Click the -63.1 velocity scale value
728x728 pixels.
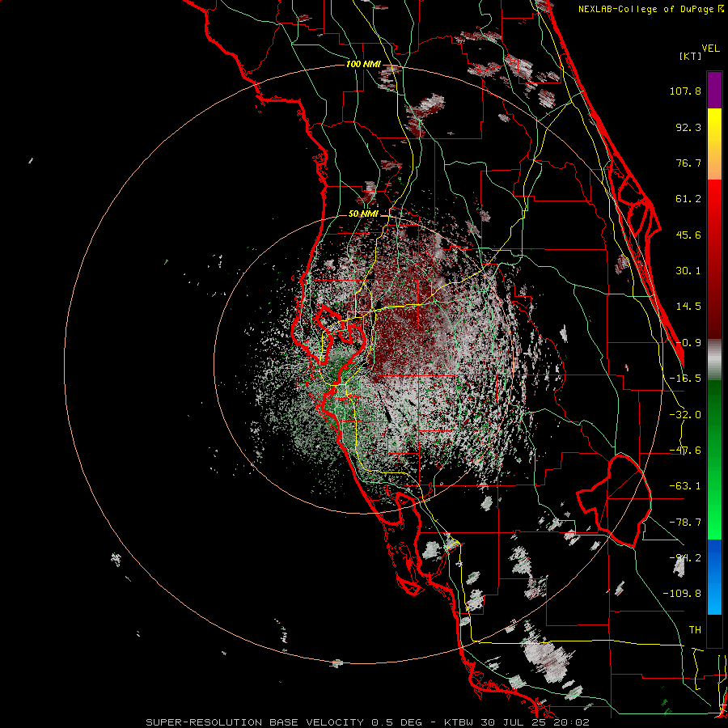click(685, 486)
